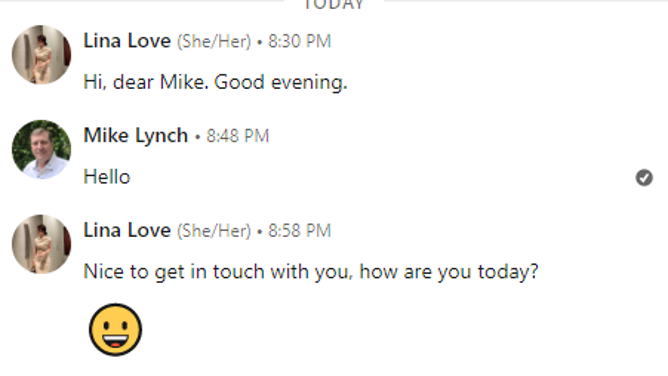The width and height of the screenshot is (668, 376).
Task: Select the 8:58 PM timestamp
Action: pos(299,231)
